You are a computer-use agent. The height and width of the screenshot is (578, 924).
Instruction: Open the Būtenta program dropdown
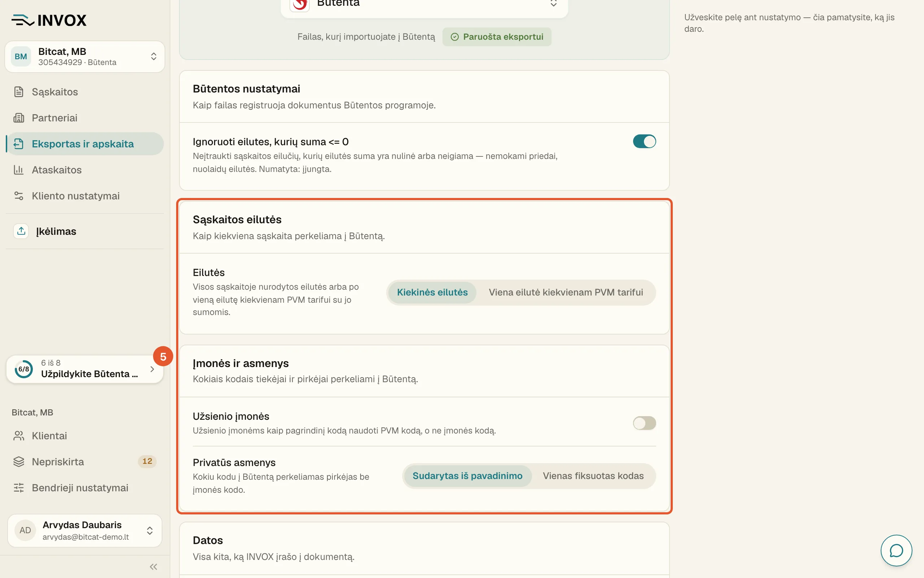coord(424,5)
